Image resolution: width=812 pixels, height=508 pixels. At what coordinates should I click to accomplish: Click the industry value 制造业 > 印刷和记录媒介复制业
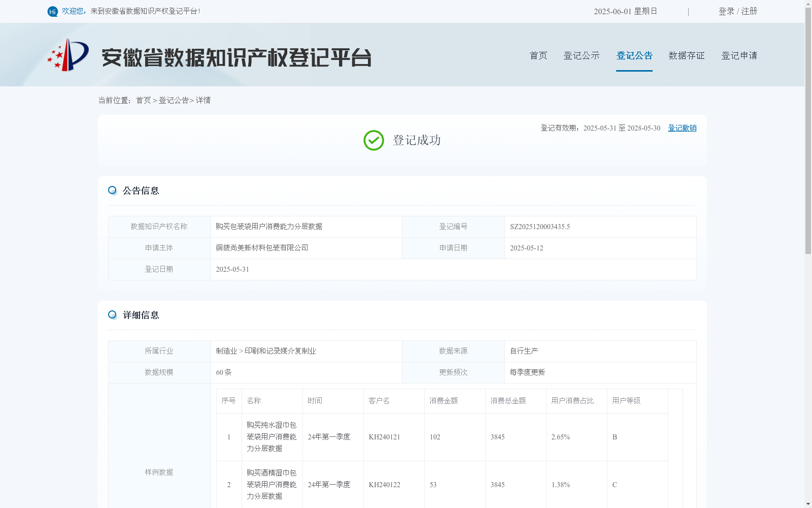(266, 351)
